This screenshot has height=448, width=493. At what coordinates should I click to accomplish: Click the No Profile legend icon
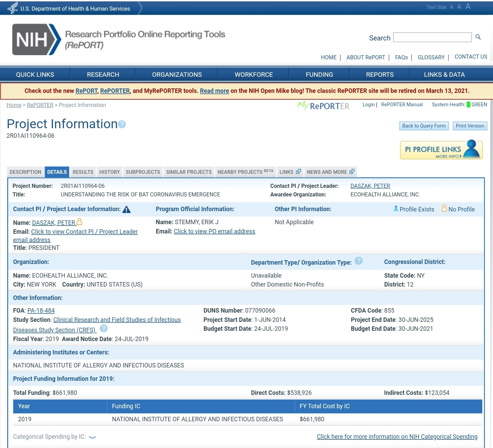coord(444,208)
